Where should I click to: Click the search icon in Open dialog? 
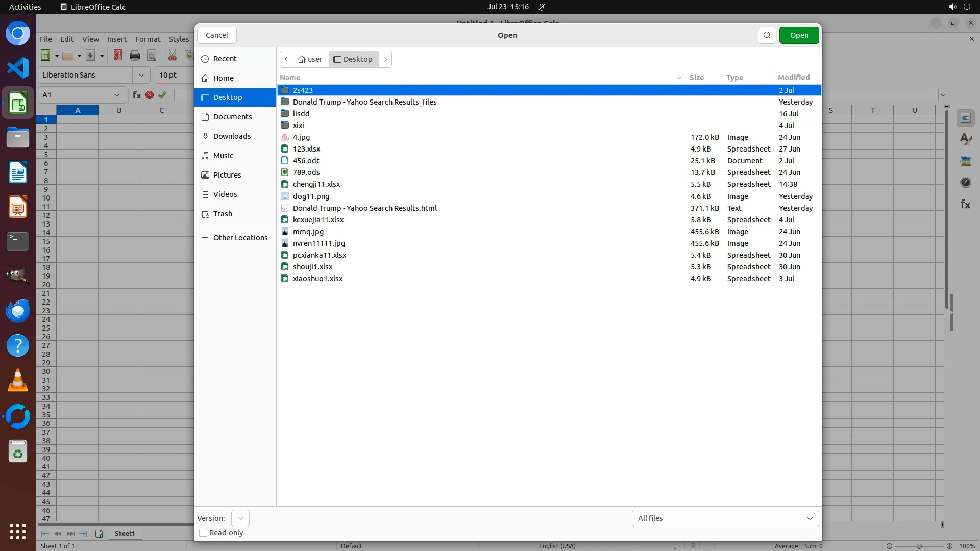767,35
